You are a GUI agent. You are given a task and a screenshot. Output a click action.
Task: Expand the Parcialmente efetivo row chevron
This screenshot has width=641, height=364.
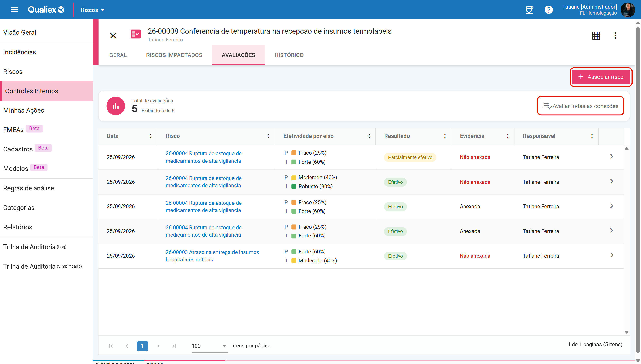(611, 157)
